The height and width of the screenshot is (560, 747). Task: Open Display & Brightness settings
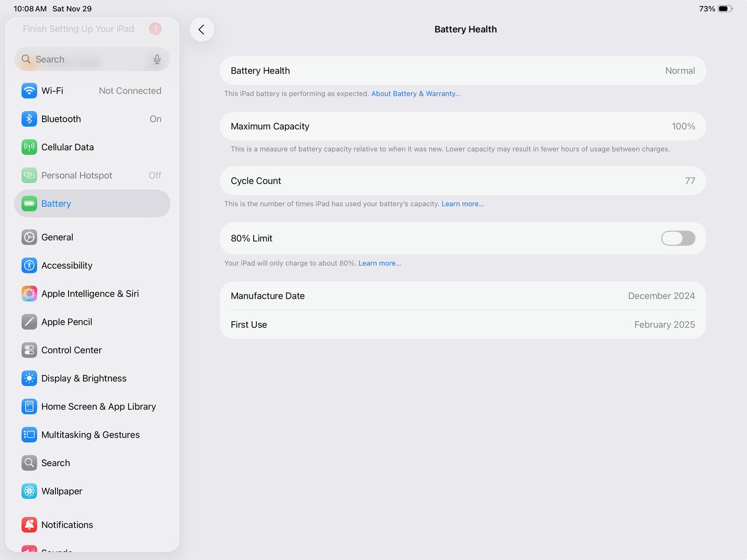coord(84,379)
